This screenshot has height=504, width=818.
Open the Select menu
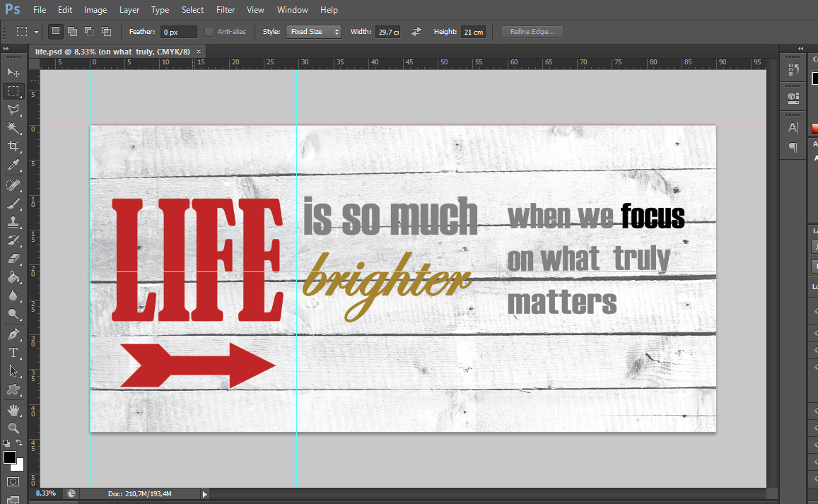192,10
